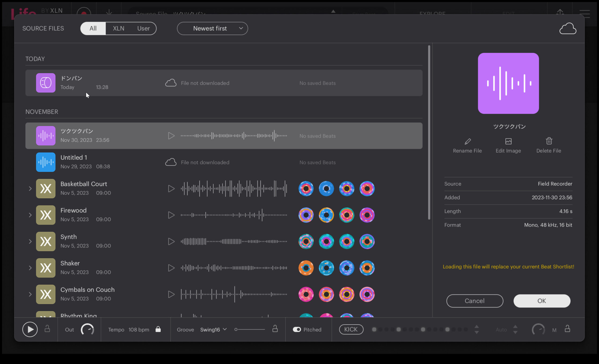
Task: Click the Basketball Court waveform
Action: pos(234,189)
